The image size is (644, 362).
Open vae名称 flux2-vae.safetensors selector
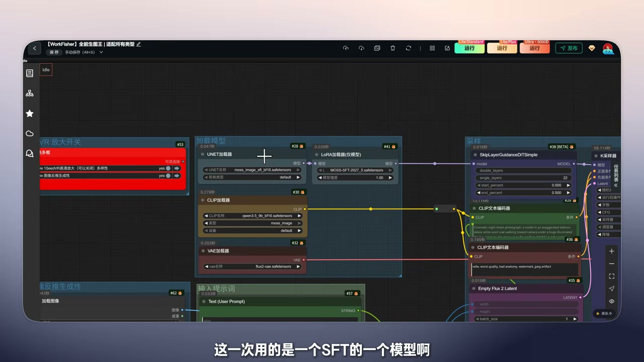[x=252, y=266]
